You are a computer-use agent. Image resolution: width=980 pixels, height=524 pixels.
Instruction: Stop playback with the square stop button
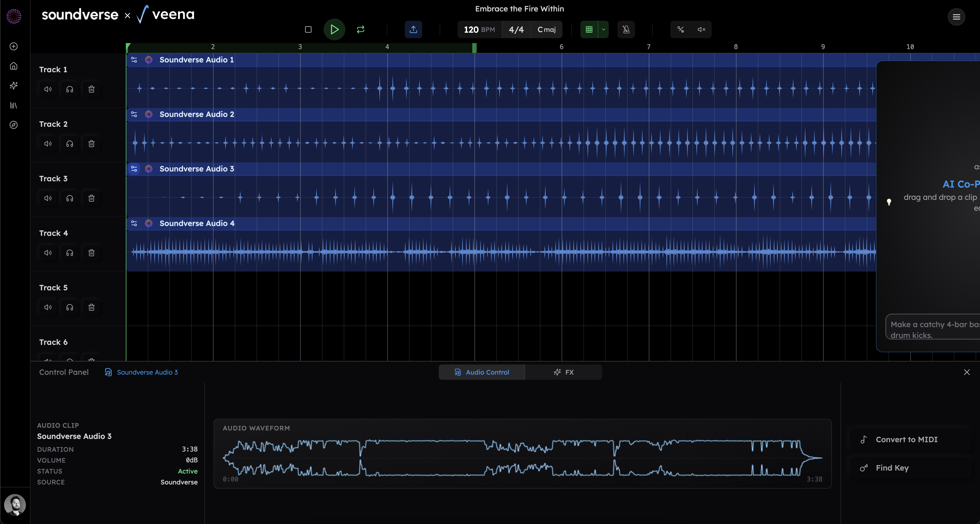tap(308, 29)
